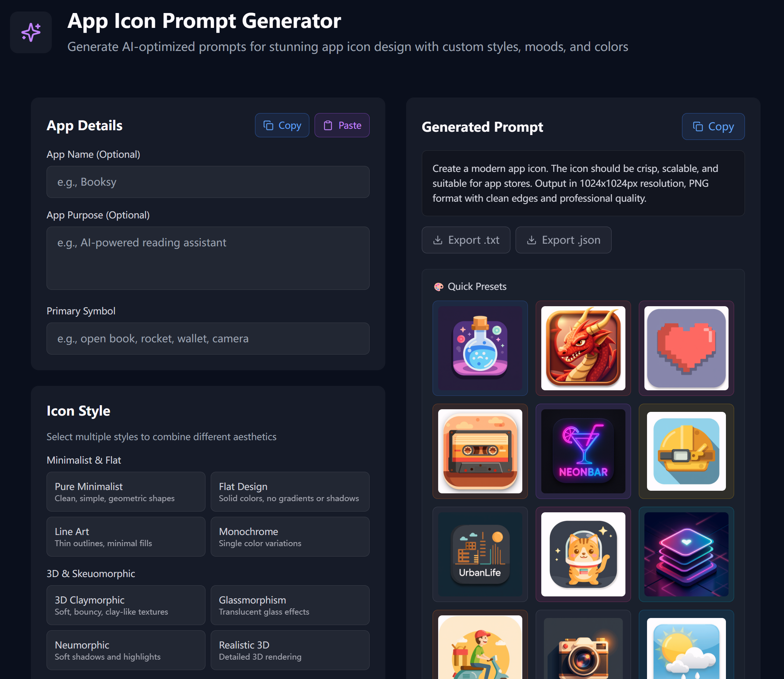The image size is (784, 679).
Task: Toggle the Pure Minimalist style option
Action: 126,492
